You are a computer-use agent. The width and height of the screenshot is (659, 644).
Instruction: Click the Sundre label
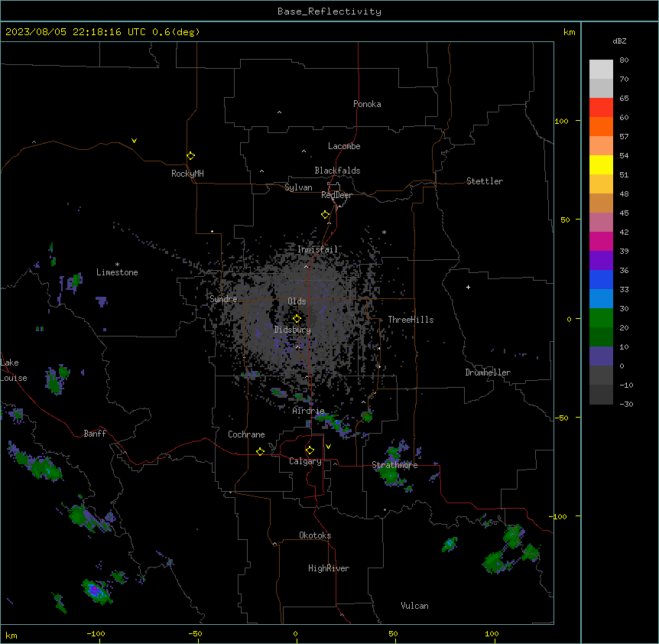[223, 299]
